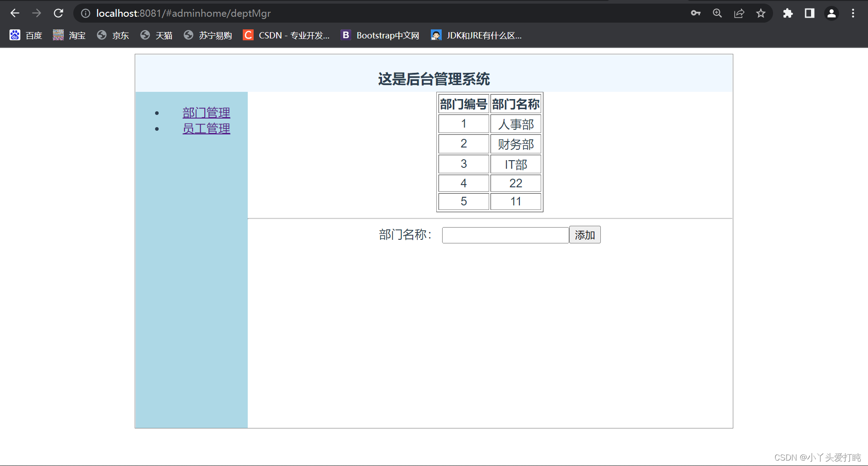Open the 百度 bookmark
The width and height of the screenshot is (868, 466).
coord(26,35)
